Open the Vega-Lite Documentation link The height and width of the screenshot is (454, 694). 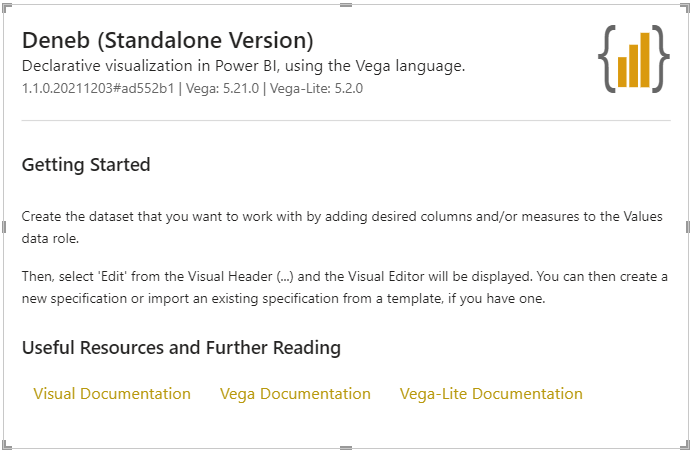pyautogui.click(x=491, y=394)
